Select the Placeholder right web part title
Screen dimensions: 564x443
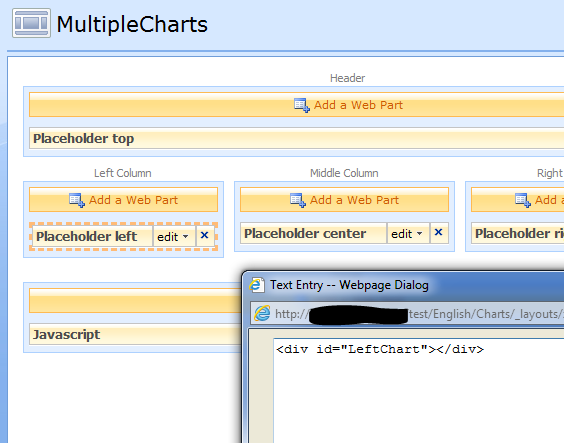pyautogui.click(x=519, y=233)
